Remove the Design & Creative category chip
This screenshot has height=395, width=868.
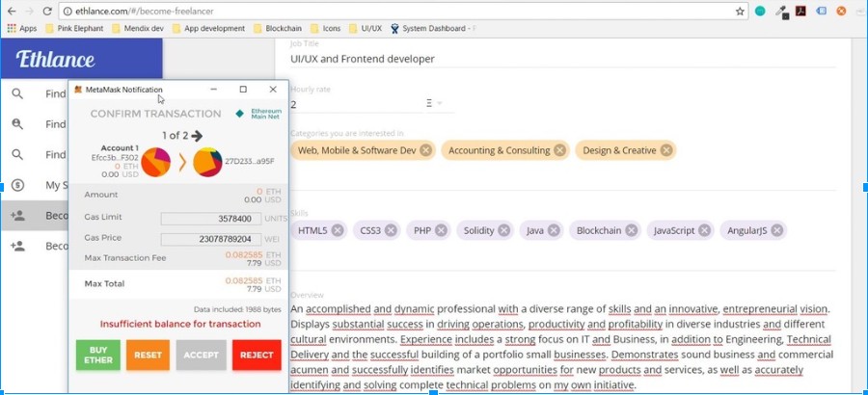pyautogui.click(x=666, y=150)
